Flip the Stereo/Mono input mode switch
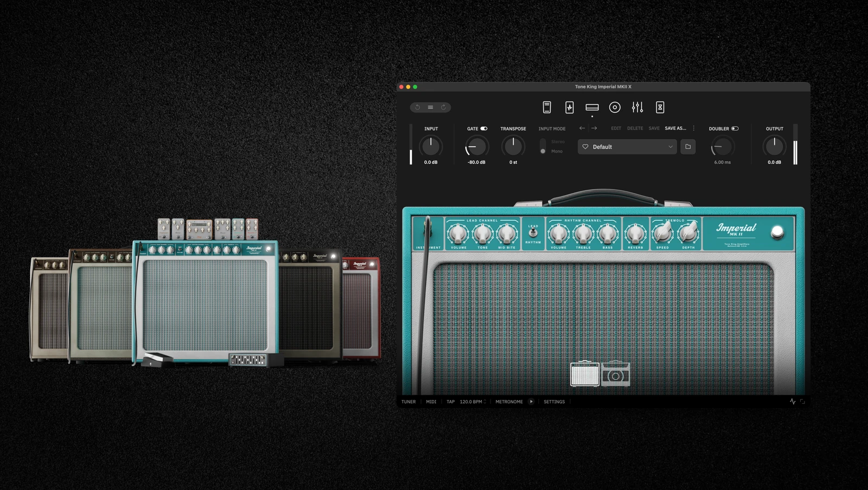Viewport: 868px width, 490px height. pyautogui.click(x=543, y=146)
